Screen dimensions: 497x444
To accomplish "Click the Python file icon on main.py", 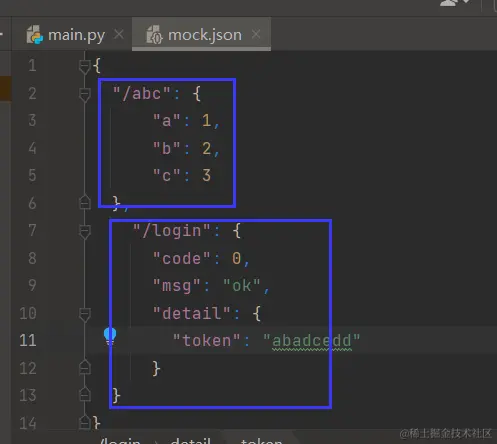I will pos(35,35).
